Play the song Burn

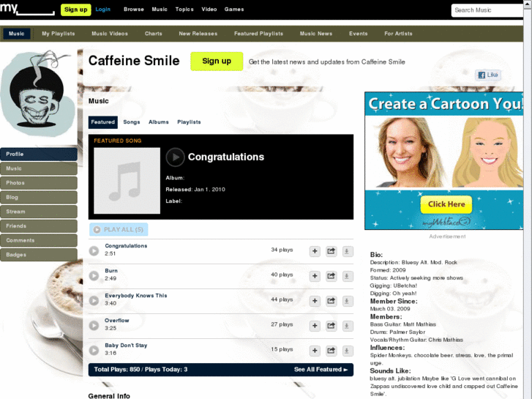point(94,276)
